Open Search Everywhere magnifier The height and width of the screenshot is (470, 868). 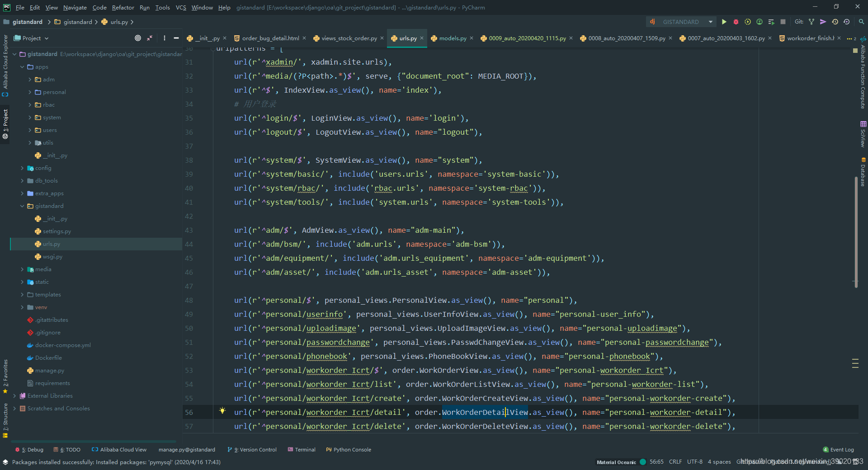click(x=862, y=22)
